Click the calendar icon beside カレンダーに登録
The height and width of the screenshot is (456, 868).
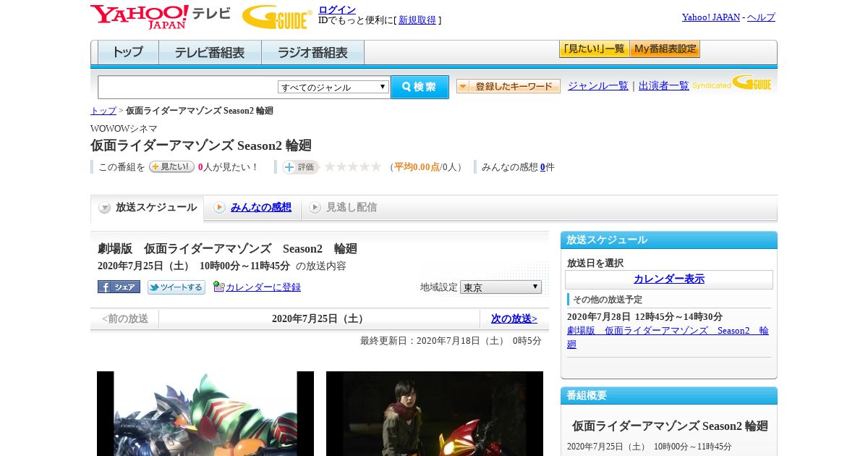click(x=219, y=287)
